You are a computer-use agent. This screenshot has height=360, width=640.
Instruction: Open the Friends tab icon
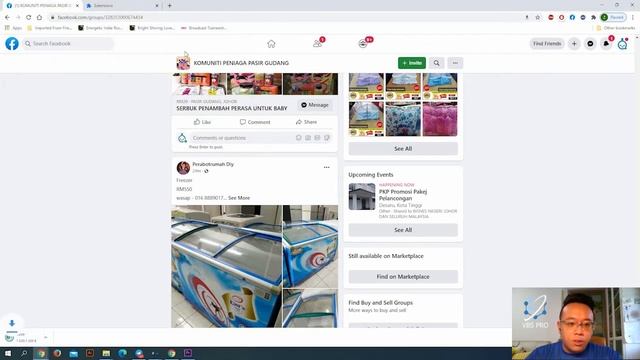317,44
